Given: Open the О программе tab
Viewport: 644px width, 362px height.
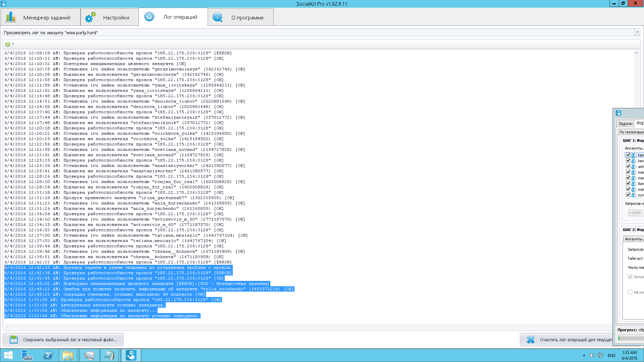Looking at the screenshot, I should tap(241, 17).
